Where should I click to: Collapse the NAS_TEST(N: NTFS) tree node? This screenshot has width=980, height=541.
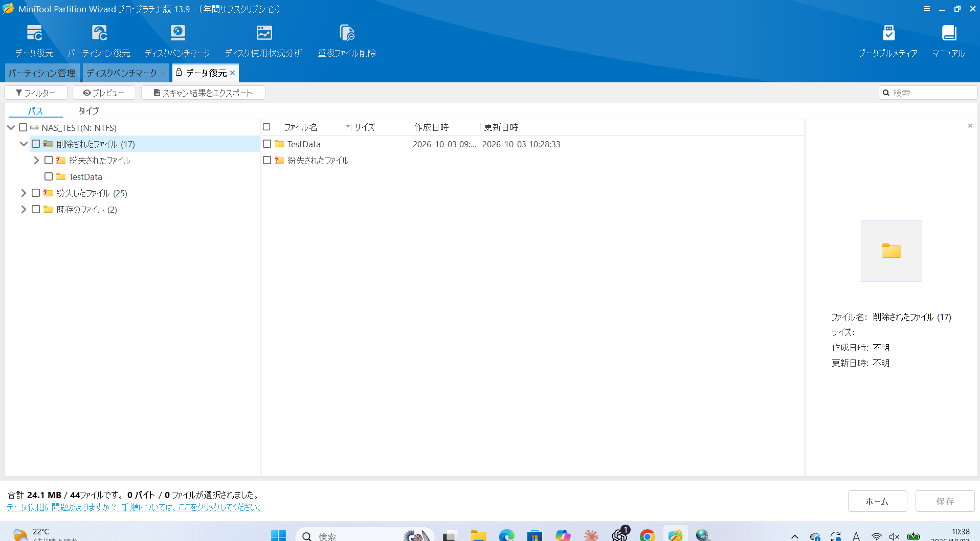pos(11,127)
